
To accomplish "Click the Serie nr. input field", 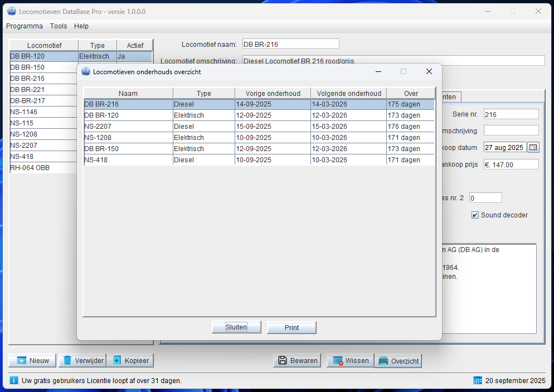I will (x=511, y=114).
